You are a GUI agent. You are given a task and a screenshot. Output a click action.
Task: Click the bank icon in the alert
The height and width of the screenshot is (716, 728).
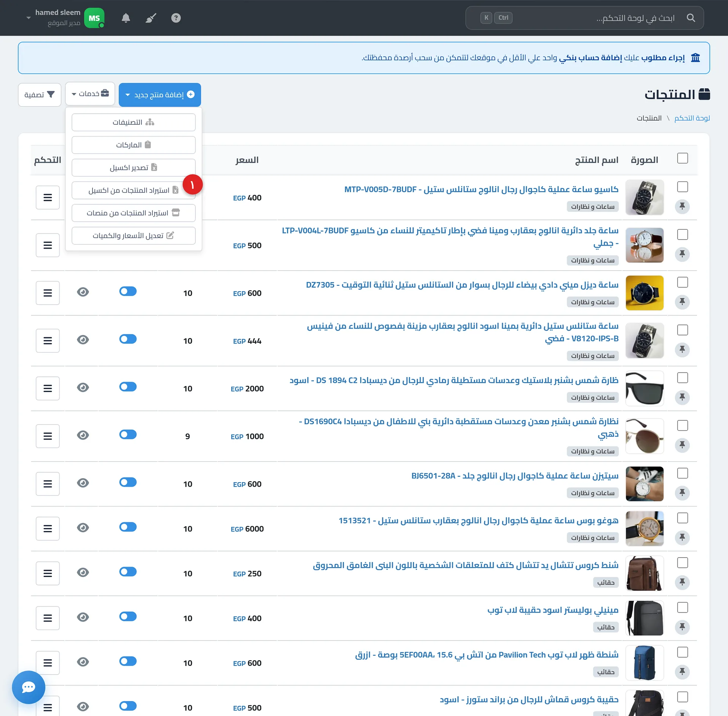[695, 58]
